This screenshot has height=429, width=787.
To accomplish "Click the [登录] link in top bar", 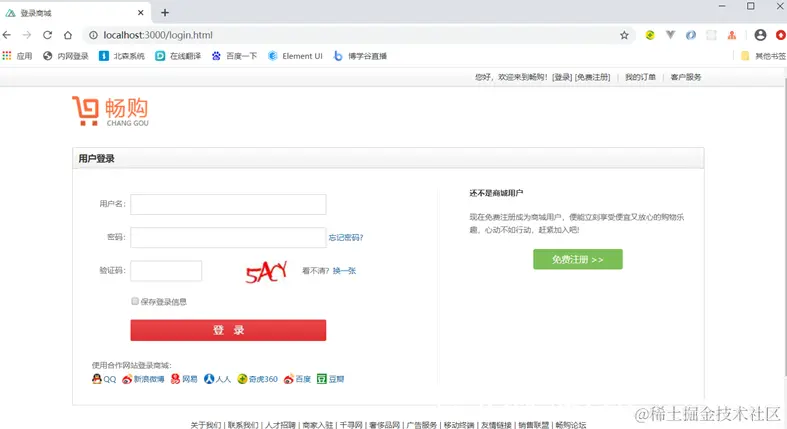I will click(562, 77).
